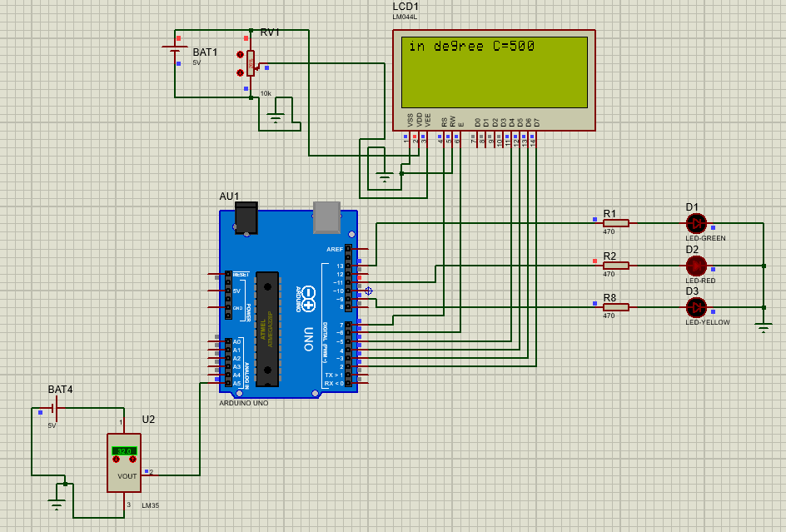The height and width of the screenshot is (532, 786).
Task: Select the LED-RED label
Action: click(x=701, y=281)
